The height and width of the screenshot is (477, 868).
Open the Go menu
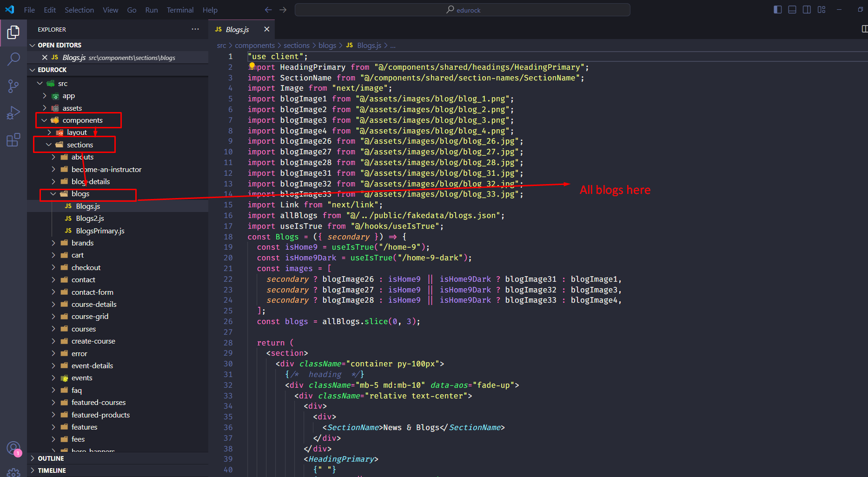[132, 10]
